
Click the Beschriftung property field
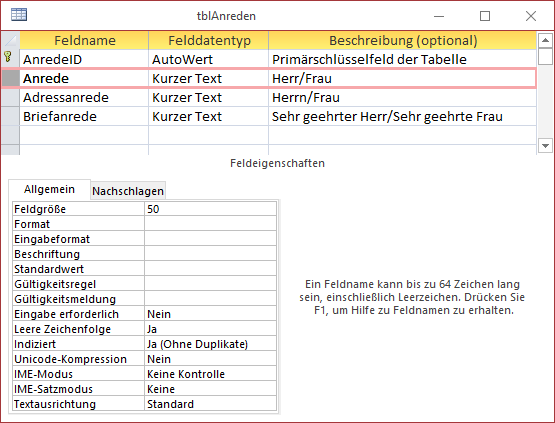210,254
